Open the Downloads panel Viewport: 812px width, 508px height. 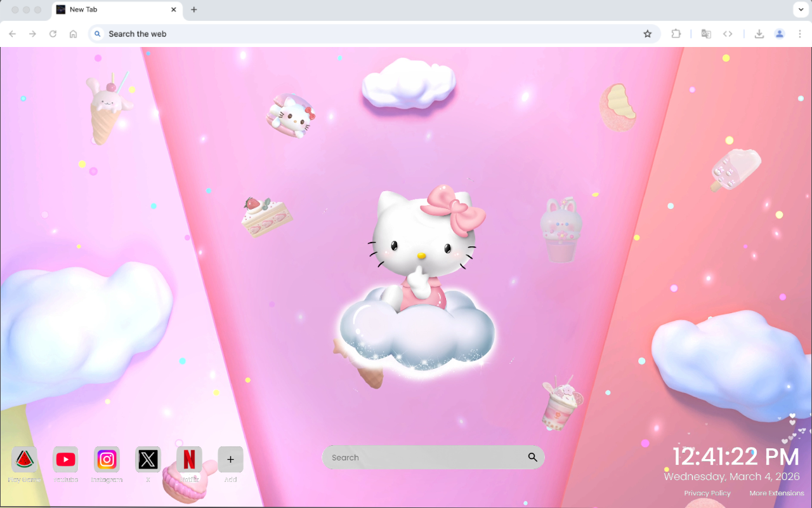[x=759, y=34]
